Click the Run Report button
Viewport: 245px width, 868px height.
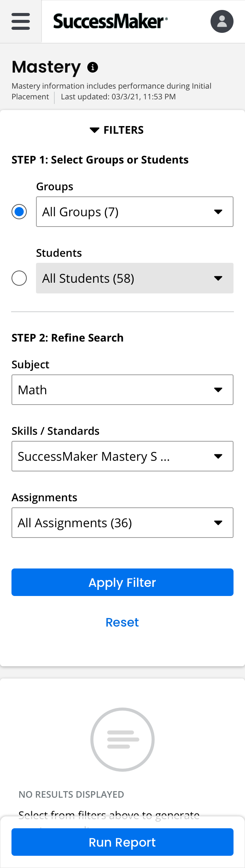coord(122,842)
